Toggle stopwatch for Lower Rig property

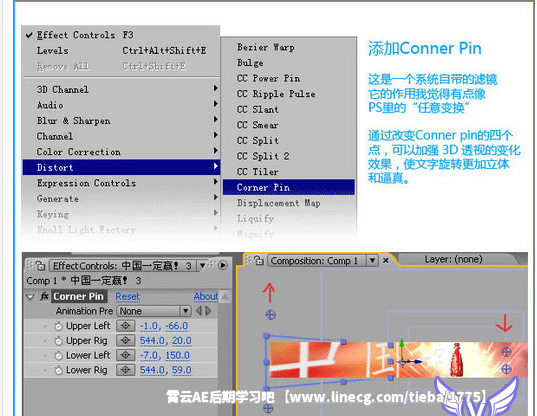pyautogui.click(x=59, y=370)
